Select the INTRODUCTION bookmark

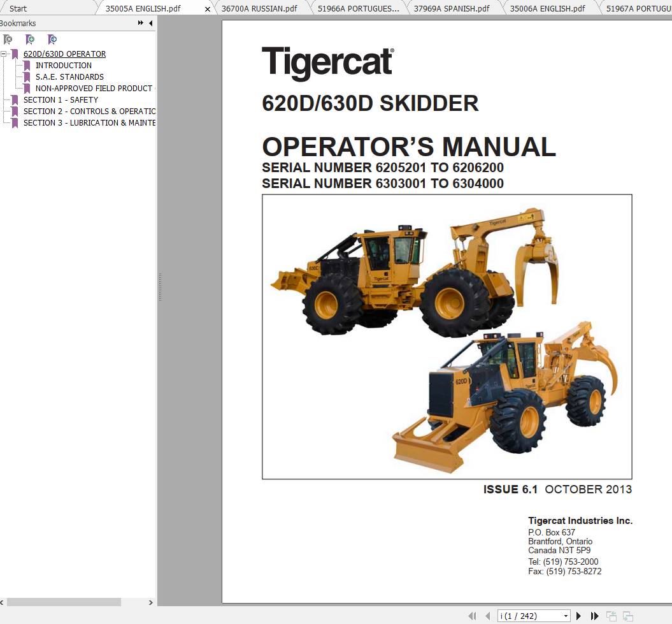pyautogui.click(x=63, y=65)
